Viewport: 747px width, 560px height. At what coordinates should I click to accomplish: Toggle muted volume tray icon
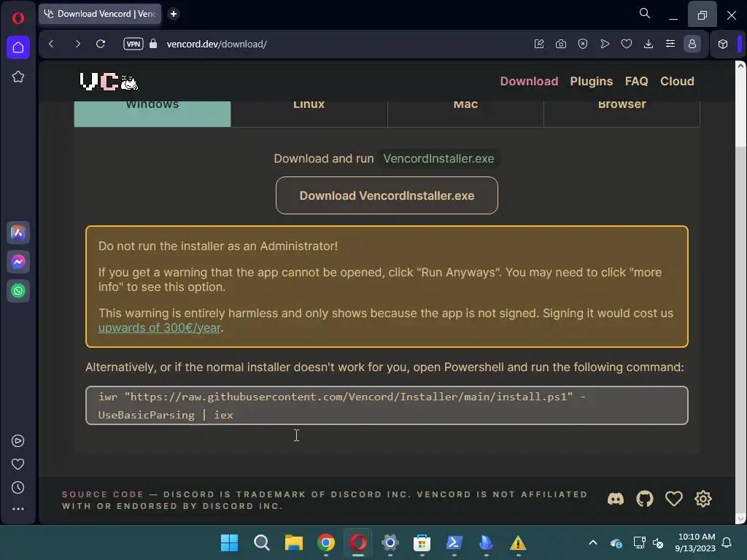pos(658,542)
